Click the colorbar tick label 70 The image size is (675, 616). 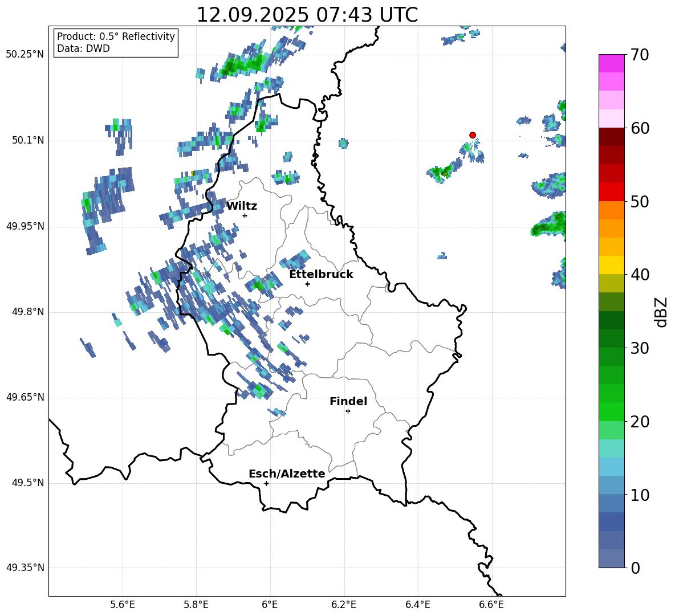click(640, 55)
